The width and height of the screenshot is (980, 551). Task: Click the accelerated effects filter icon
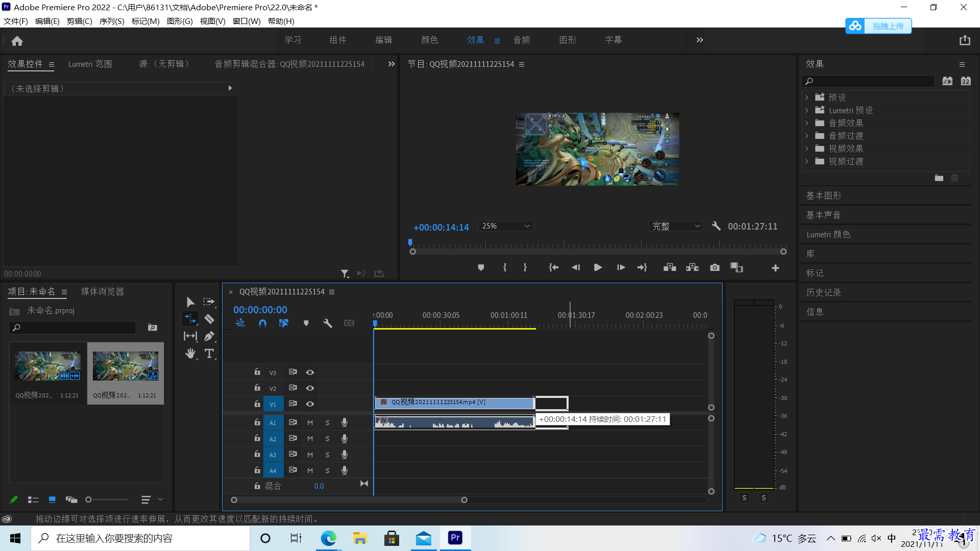(x=947, y=81)
